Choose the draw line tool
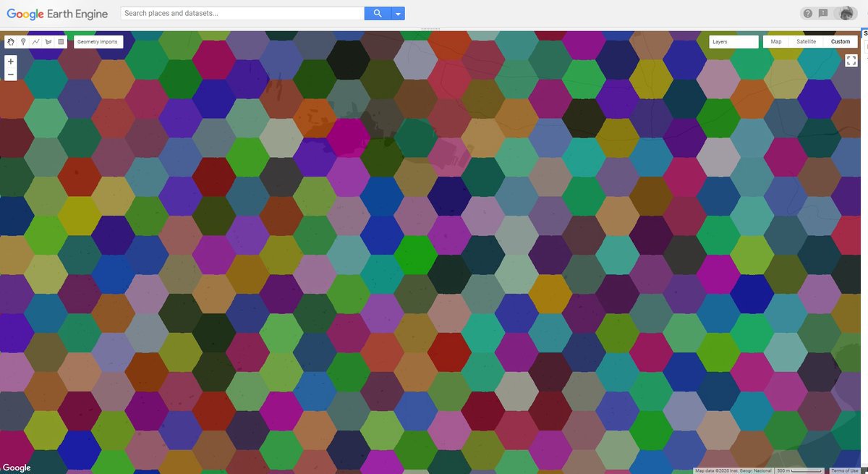This screenshot has width=868, height=474. point(35,42)
